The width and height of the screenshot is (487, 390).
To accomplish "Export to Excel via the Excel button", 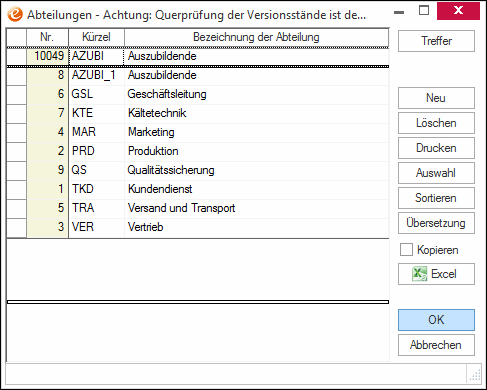I will 436,274.
